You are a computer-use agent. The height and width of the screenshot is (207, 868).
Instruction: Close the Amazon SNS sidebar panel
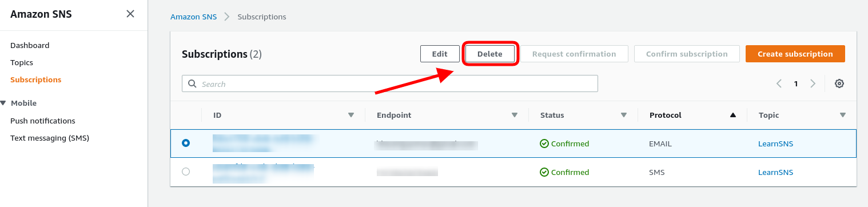point(130,14)
